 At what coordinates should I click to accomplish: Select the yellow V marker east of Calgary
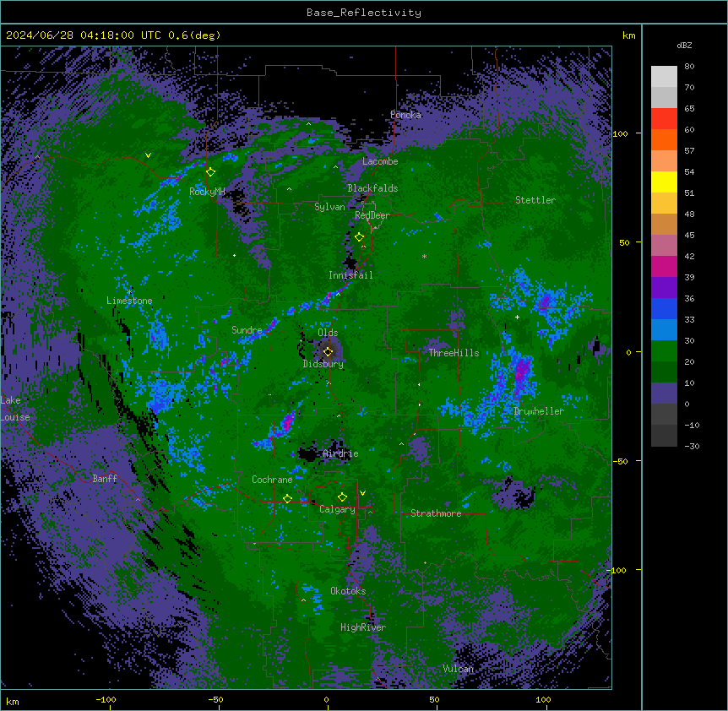[x=362, y=493]
